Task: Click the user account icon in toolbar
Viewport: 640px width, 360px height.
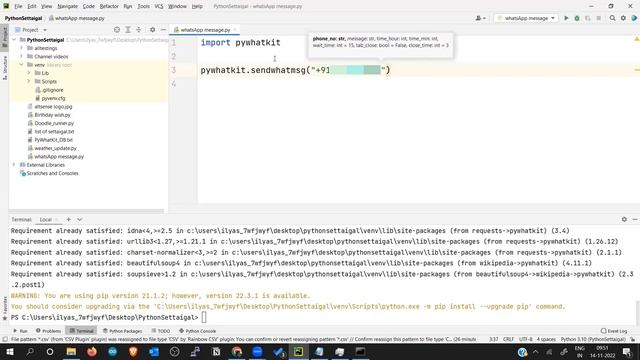Action: (480, 18)
